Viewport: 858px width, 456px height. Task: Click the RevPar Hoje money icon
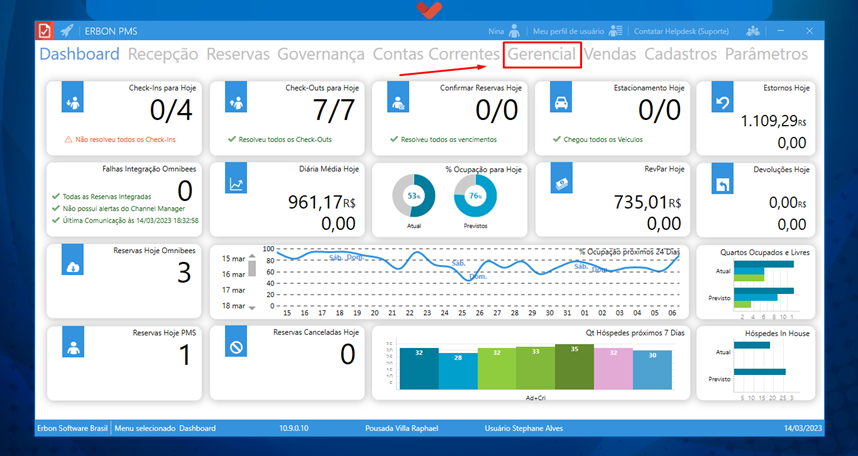click(562, 184)
